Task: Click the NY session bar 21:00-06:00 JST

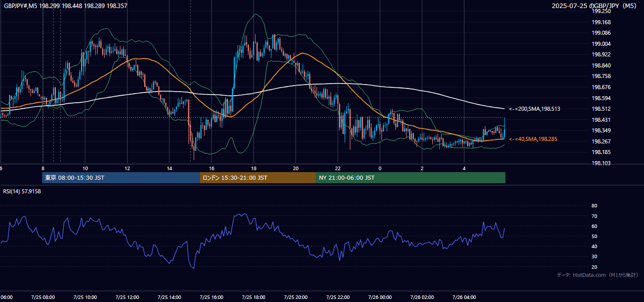Action: point(411,178)
